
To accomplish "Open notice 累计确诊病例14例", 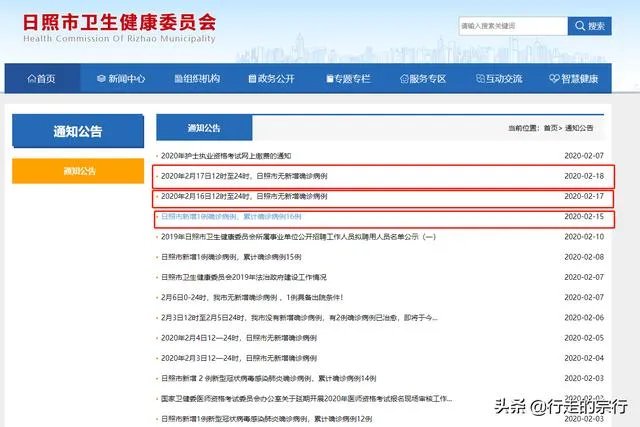I will pyautogui.click(x=269, y=378).
